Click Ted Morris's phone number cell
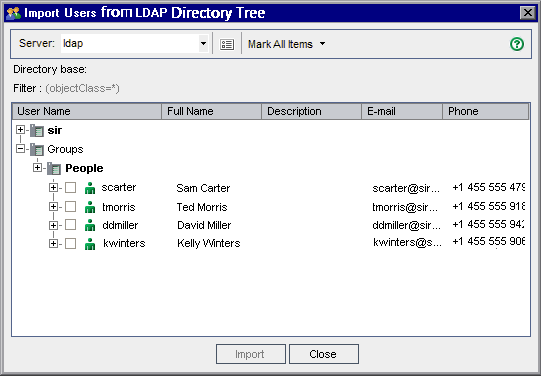 point(489,206)
